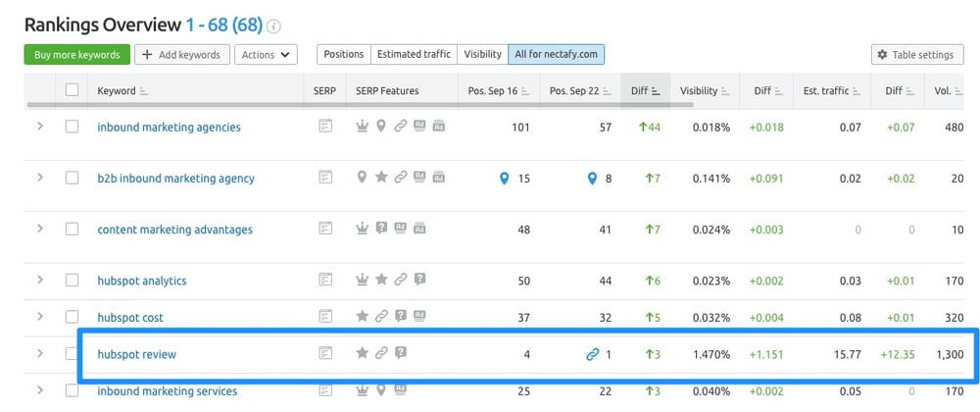Click star SERP feature in hubspot analytics row
980x412 pixels.
tap(381, 280)
